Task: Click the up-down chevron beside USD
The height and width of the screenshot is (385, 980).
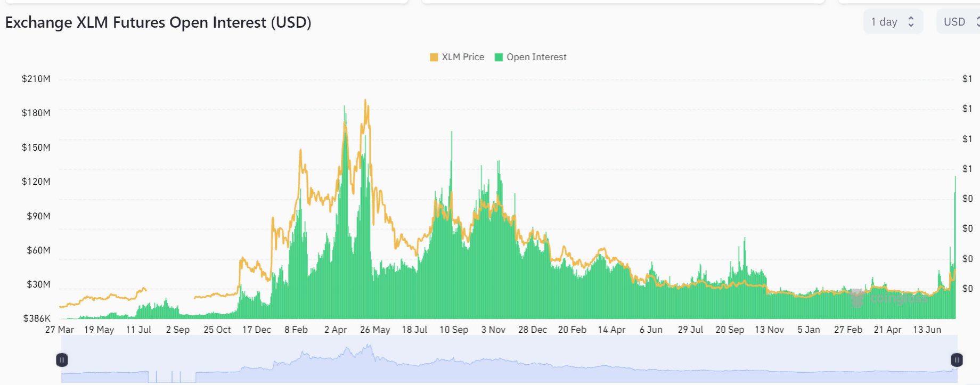Action: (x=977, y=22)
